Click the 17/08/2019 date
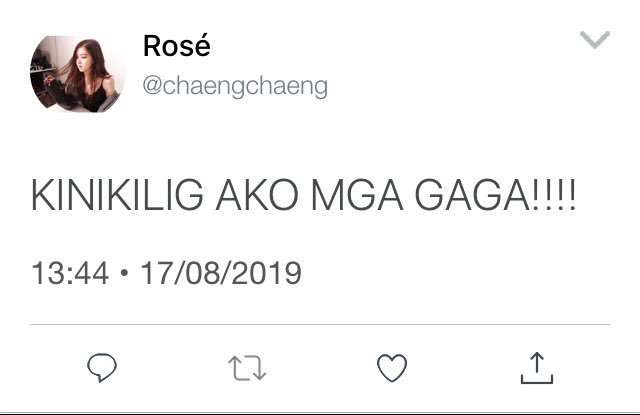This screenshot has width=640, height=415. click(221, 273)
